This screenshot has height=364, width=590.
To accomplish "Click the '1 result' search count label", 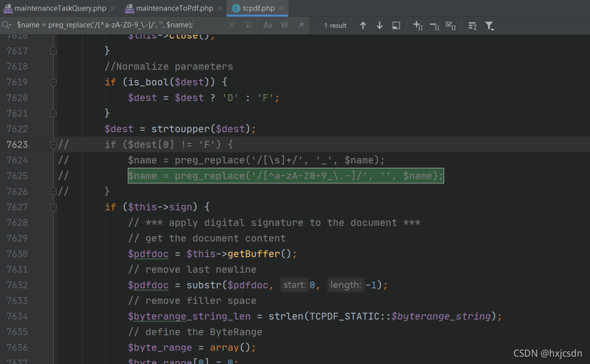I will pos(335,25).
